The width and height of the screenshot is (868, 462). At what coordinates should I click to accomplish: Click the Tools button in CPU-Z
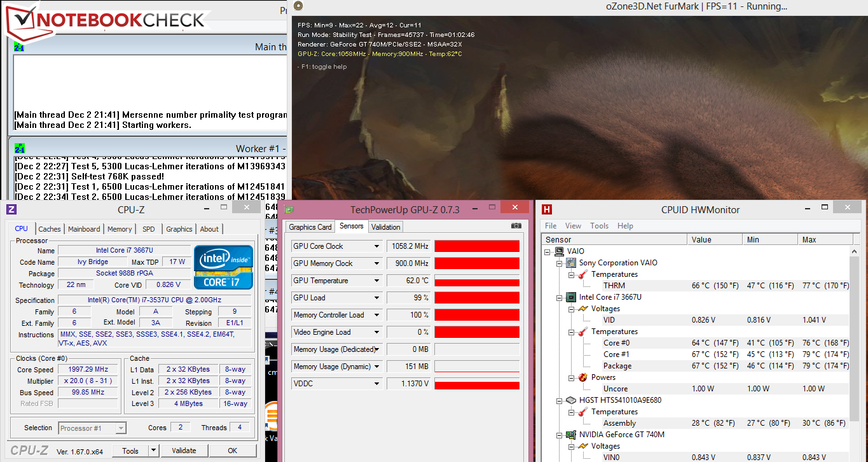130,451
